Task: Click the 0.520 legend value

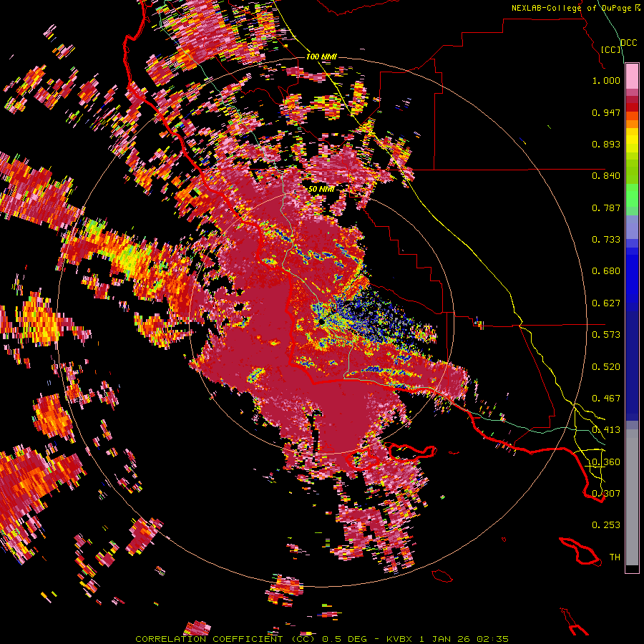Action: (x=606, y=367)
